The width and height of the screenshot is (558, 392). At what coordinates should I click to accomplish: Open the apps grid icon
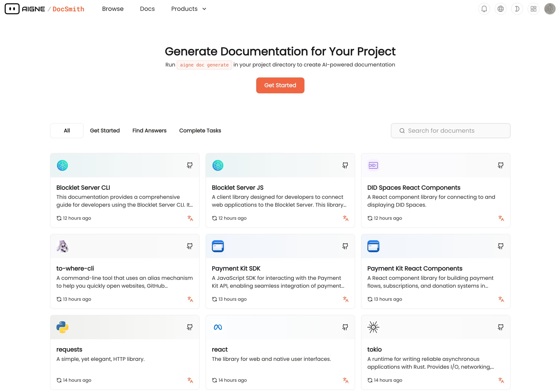pos(533,9)
